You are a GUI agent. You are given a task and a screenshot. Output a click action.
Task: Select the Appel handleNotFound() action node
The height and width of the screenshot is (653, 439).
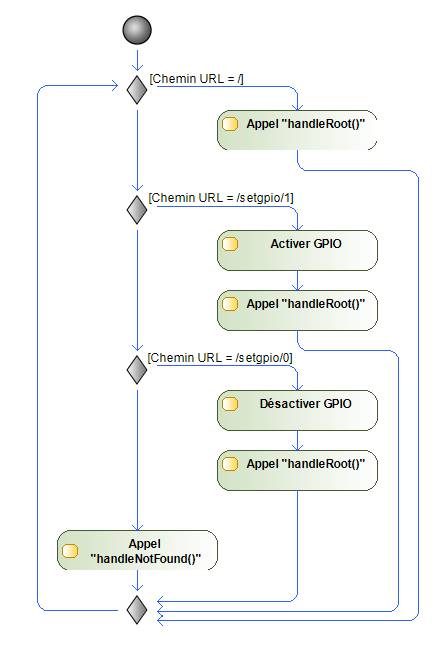[x=137, y=550]
